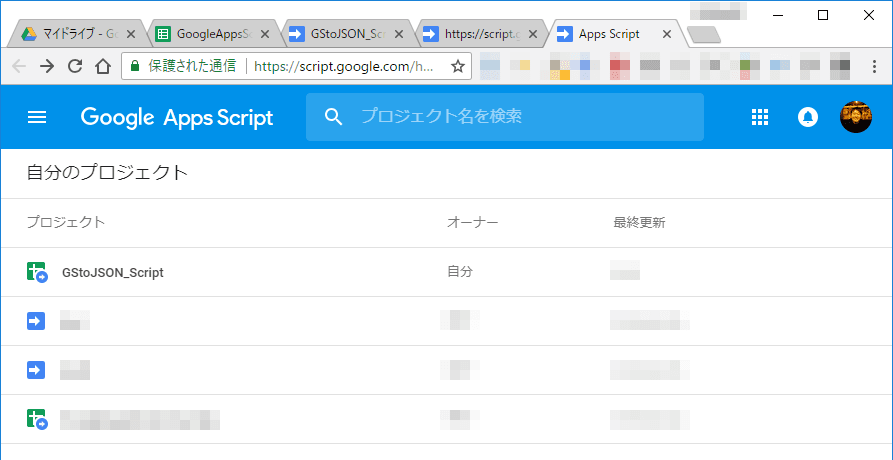Click the 最終更新 column header

click(x=640, y=222)
